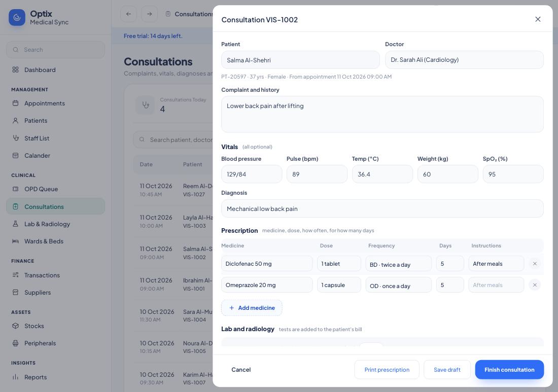
Task: Click the sidebar Search box
Action: tap(55, 50)
